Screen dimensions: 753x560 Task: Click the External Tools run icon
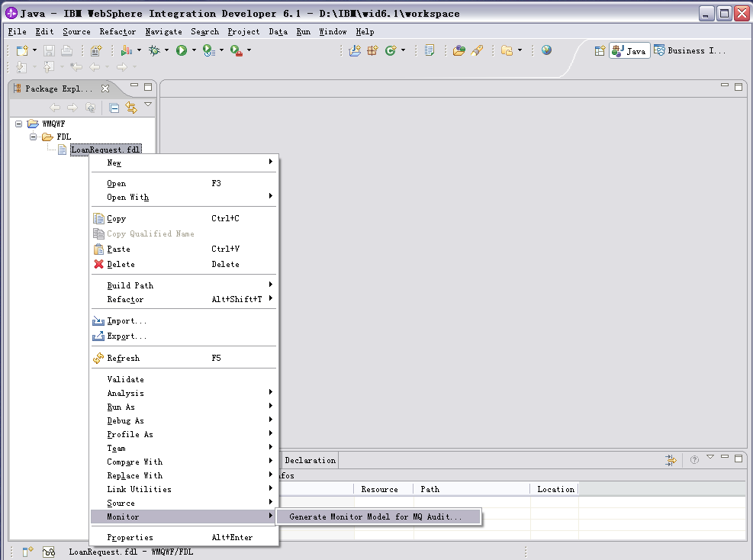pyautogui.click(x=236, y=50)
